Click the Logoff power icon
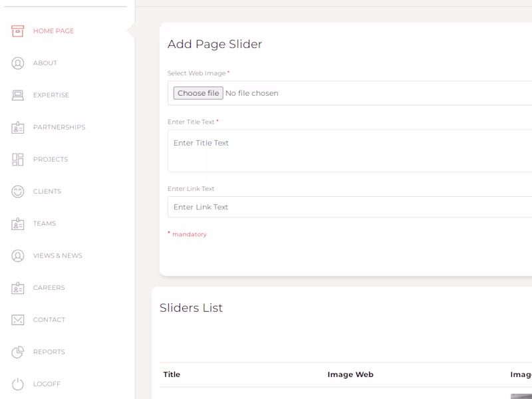This screenshot has width=532, height=399. coord(18,384)
